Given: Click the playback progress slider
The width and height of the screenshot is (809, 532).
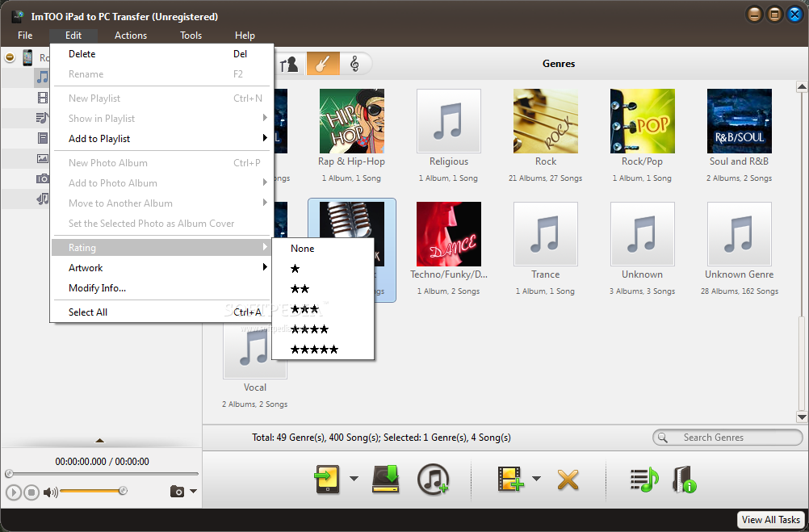Looking at the screenshot, I should 102,474.
